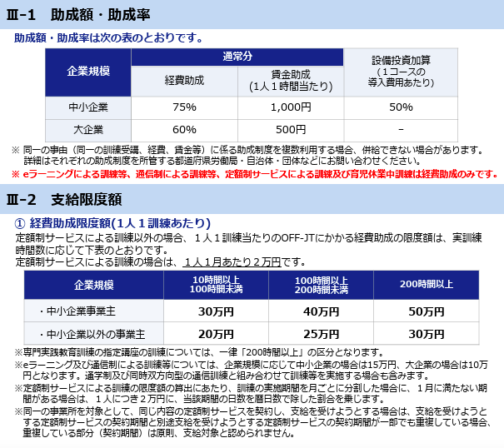This screenshot has width=504, height=448.
Task: Select the 200時間以上 column header
Action: tap(426, 285)
